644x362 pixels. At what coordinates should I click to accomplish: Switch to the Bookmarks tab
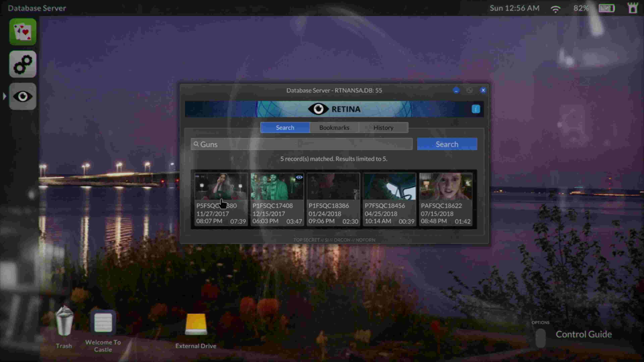pyautogui.click(x=334, y=128)
